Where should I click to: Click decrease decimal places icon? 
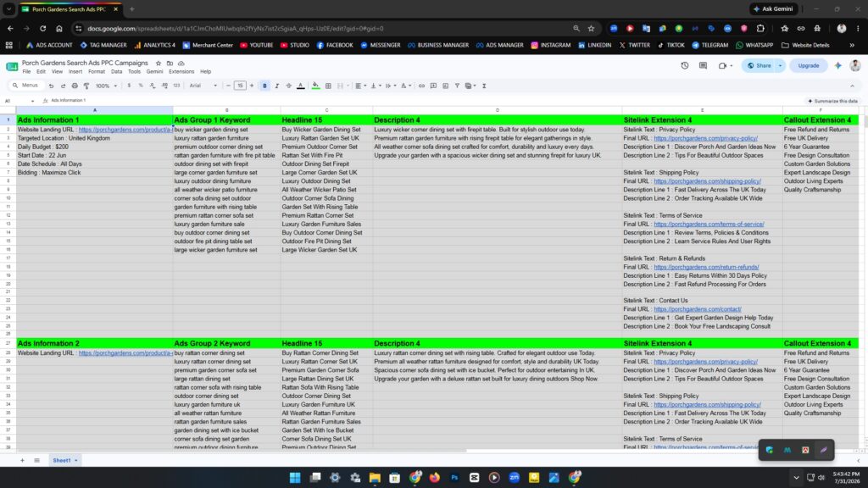pyautogui.click(x=153, y=86)
